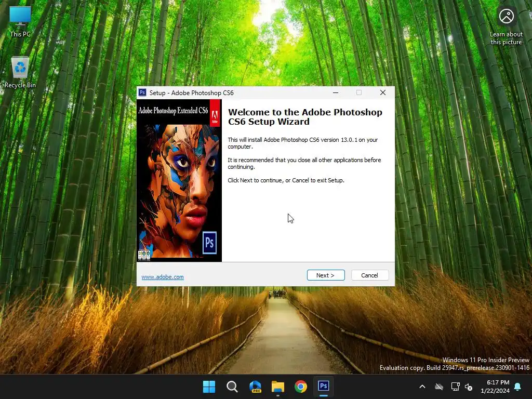The height and width of the screenshot is (399, 532).
Task: Click the cloud sync tray icon
Action: coord(439,387)
